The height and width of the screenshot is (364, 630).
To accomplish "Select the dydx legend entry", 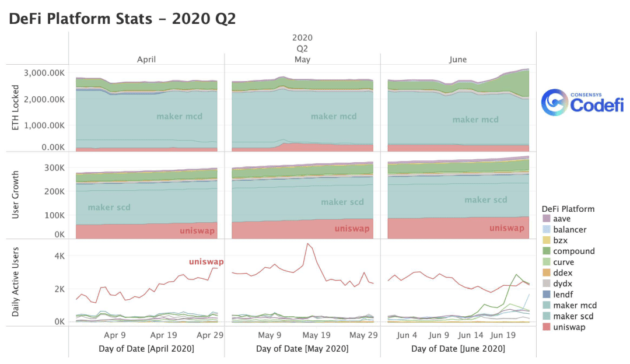I will [x=558, y=283].
